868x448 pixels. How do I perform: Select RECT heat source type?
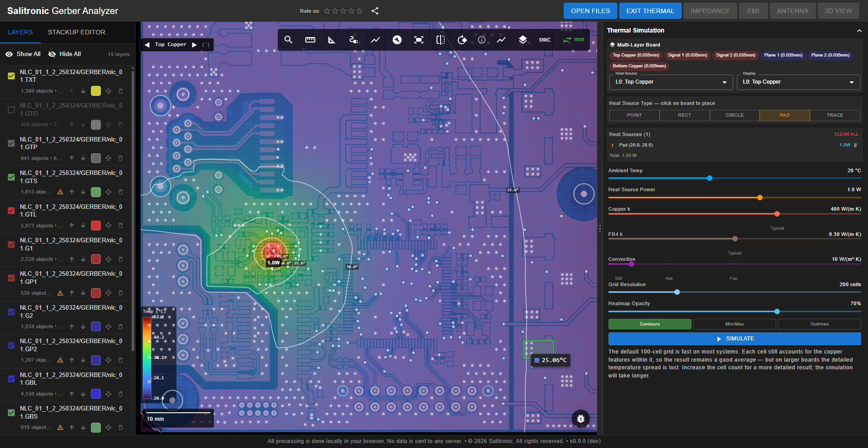684,115
